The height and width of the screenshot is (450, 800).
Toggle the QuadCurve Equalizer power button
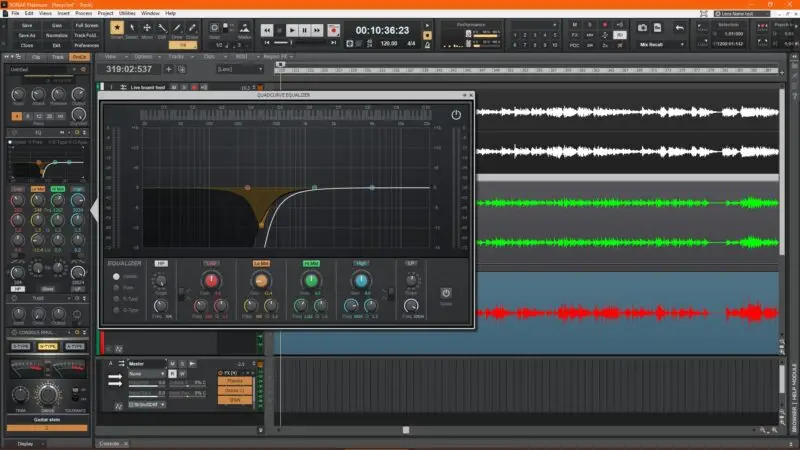point(456,115)
